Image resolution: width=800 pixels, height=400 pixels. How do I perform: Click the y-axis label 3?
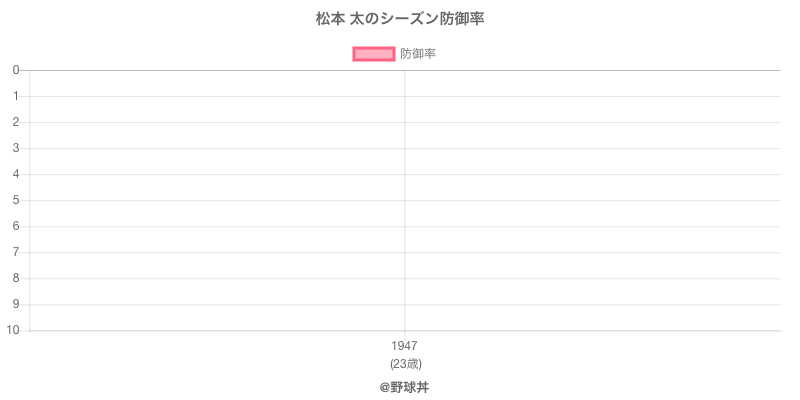click(x=16, y=148)
